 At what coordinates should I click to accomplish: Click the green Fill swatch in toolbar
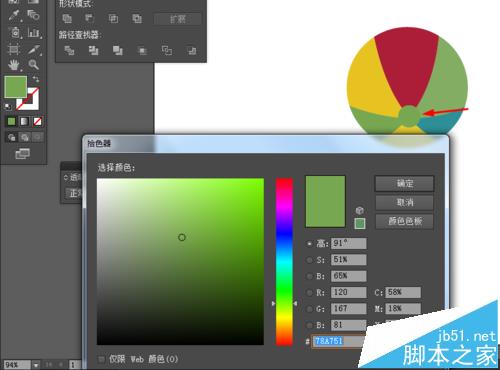click(x=15, y=87)
